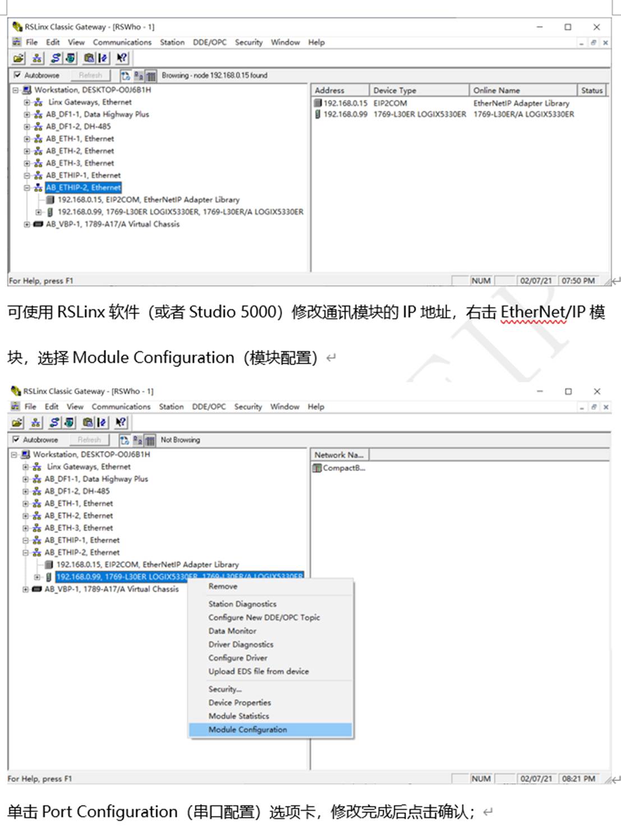
Task: Click RSWho network icon in the Not Browsing window
Action: click(36, 422)
